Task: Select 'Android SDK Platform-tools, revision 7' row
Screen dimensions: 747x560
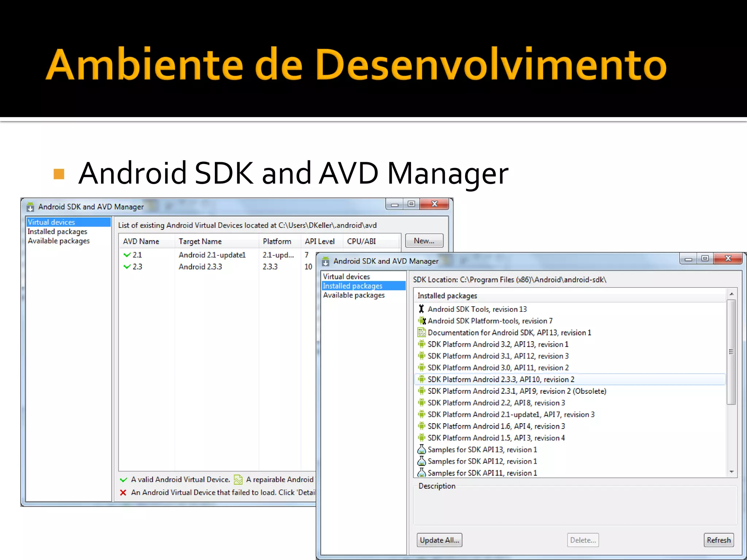Action: click(570, 321)
